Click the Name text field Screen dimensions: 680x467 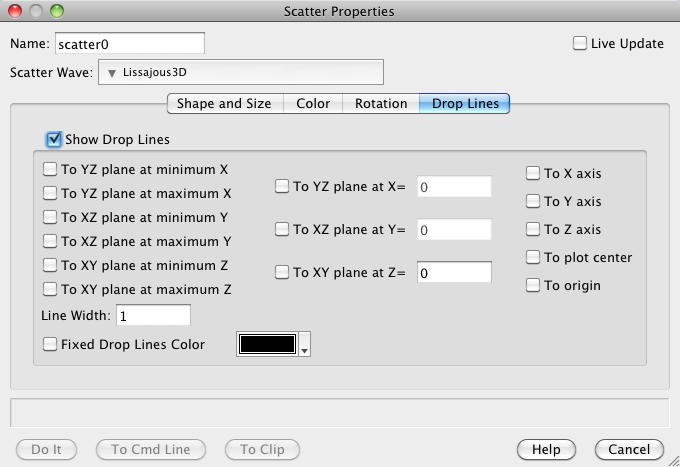click(x=129, y=43)
